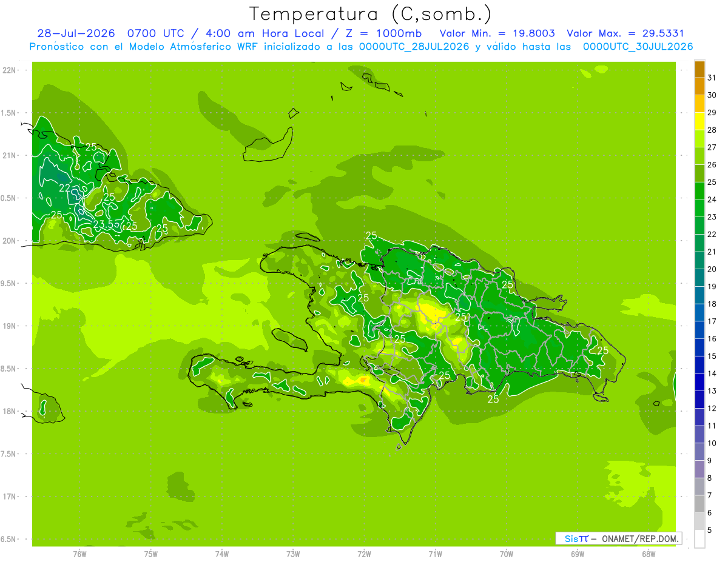Click the yellow 28–29 band in the color scale

click(699, 121)
